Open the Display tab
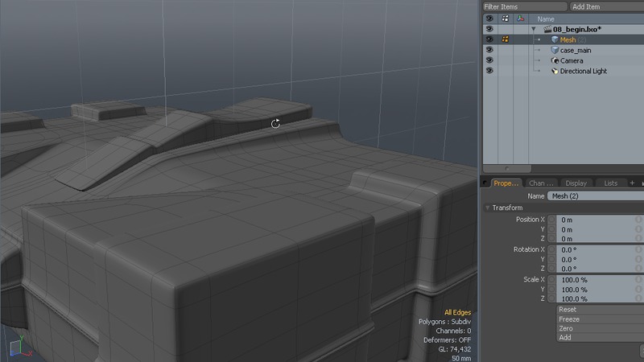Viewport: 644px width, 362px height. (x=576, y=183)
